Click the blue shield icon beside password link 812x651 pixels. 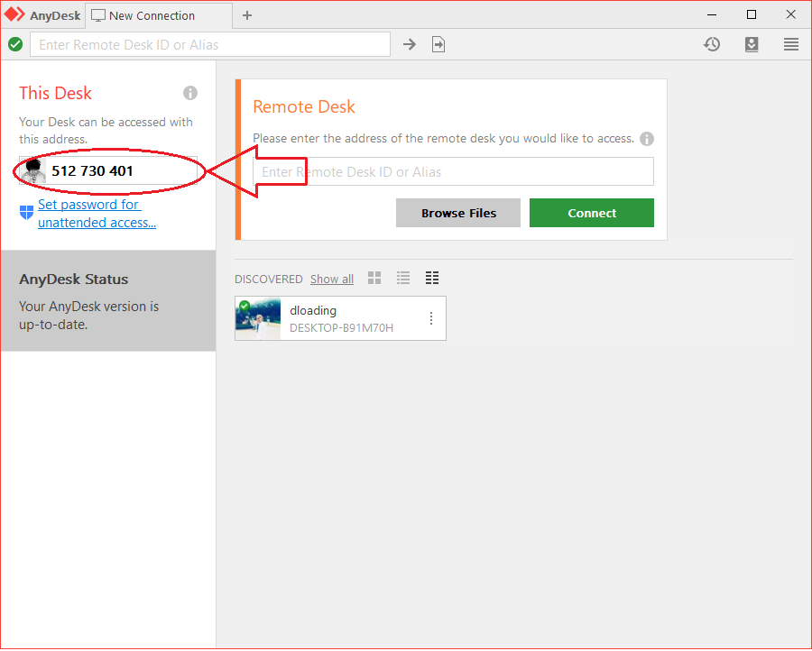tap(26, 212)
